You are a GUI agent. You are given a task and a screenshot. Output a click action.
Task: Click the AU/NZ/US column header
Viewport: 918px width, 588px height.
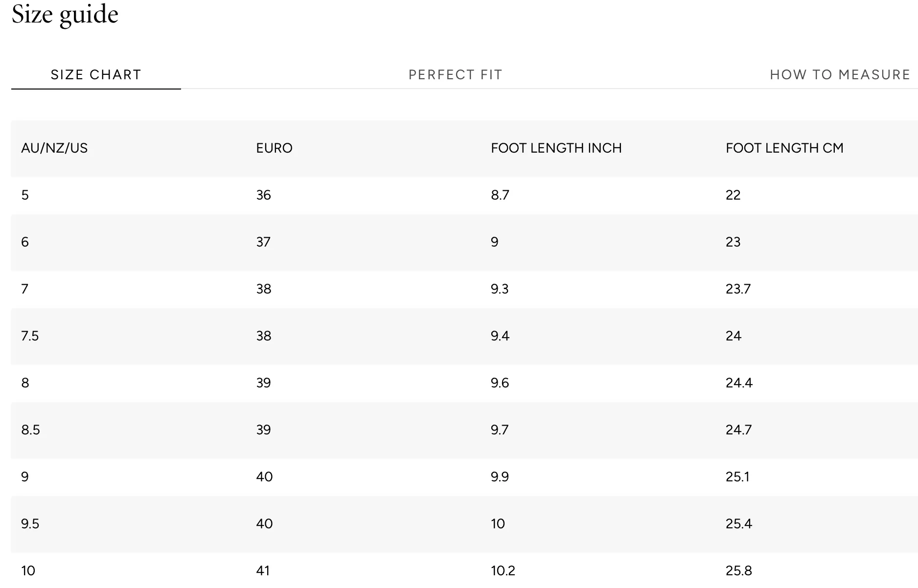(x=54, y=148)
